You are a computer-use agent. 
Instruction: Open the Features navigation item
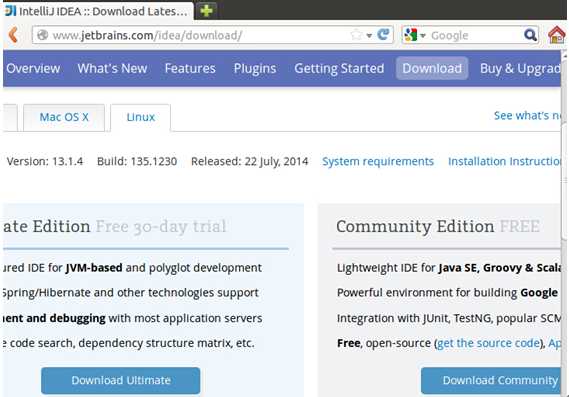coord(190,68)
